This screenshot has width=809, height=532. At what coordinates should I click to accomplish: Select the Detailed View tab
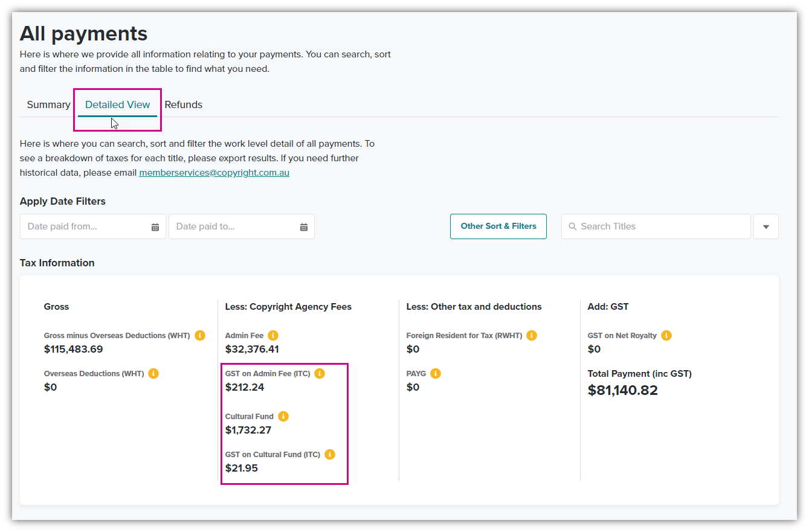pos(117,104)
